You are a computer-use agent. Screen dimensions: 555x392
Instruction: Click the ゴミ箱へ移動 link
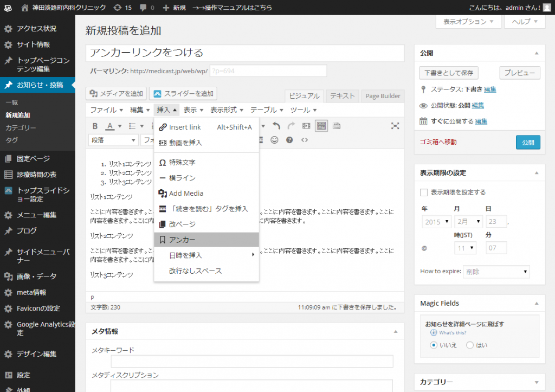(x=438, y=142)
